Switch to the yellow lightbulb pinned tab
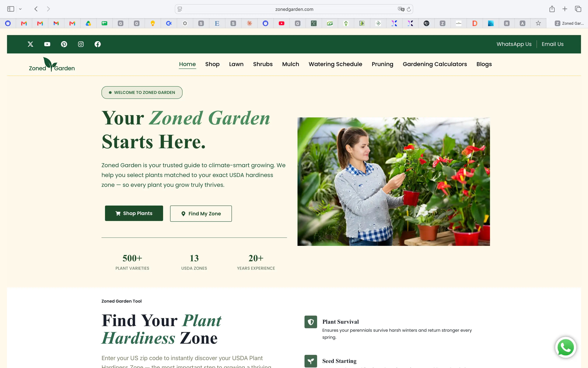The image size is (588, 368). coord(153,23)
